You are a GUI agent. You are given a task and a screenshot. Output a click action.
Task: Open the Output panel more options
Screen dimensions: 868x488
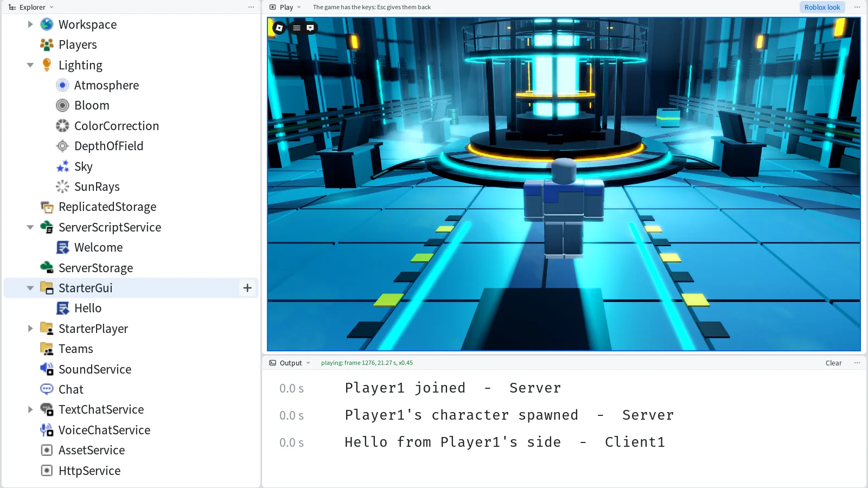(857, 363)
